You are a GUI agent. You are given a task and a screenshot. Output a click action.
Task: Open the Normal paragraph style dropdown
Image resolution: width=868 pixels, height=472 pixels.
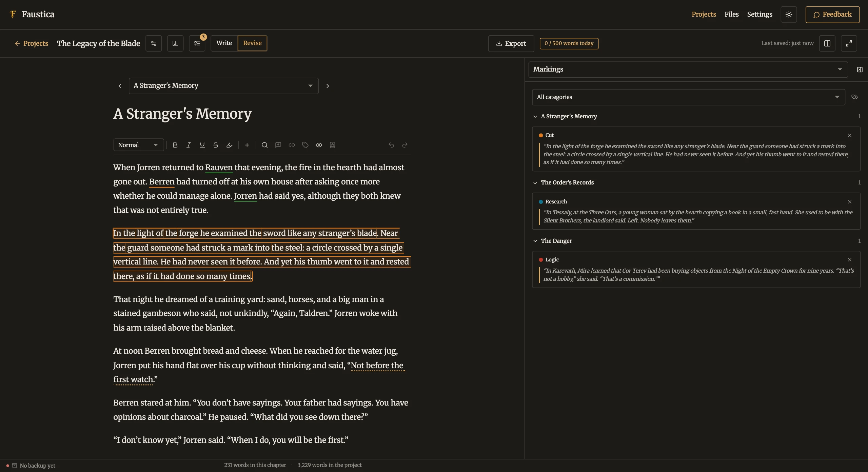(138, 145)
